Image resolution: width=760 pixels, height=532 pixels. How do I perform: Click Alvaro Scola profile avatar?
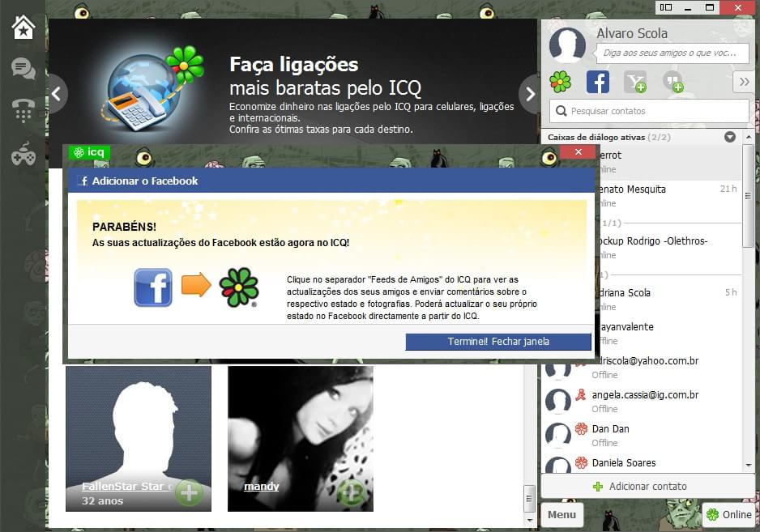point(567,45)
